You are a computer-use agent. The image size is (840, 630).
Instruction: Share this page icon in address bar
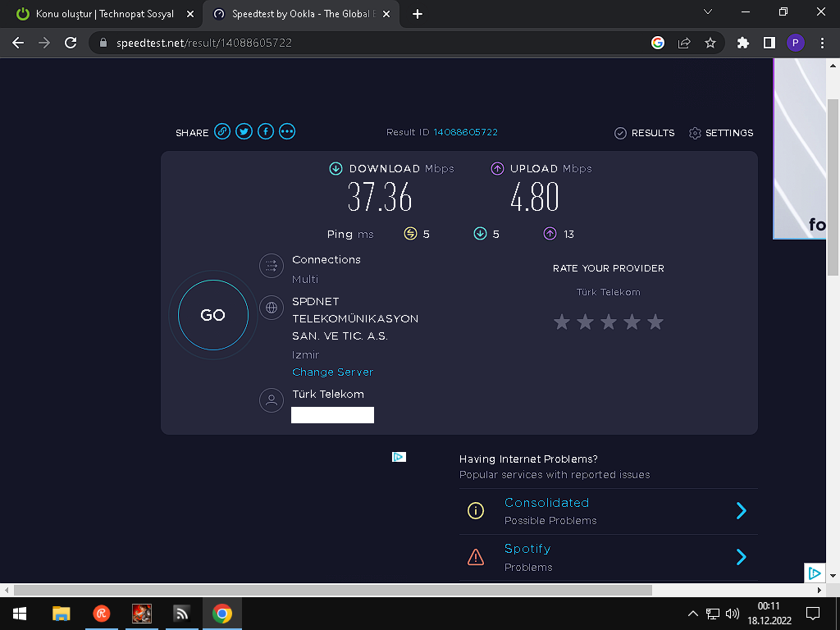pyautogui.click(x=684, y=43)
